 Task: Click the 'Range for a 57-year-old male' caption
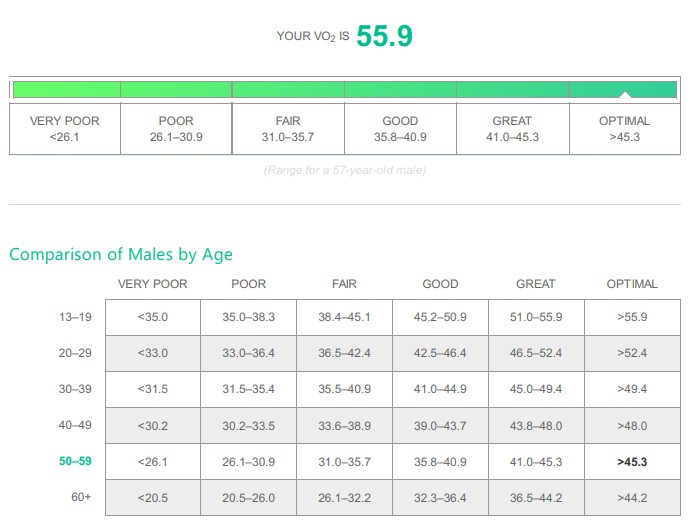click(345, 170)
